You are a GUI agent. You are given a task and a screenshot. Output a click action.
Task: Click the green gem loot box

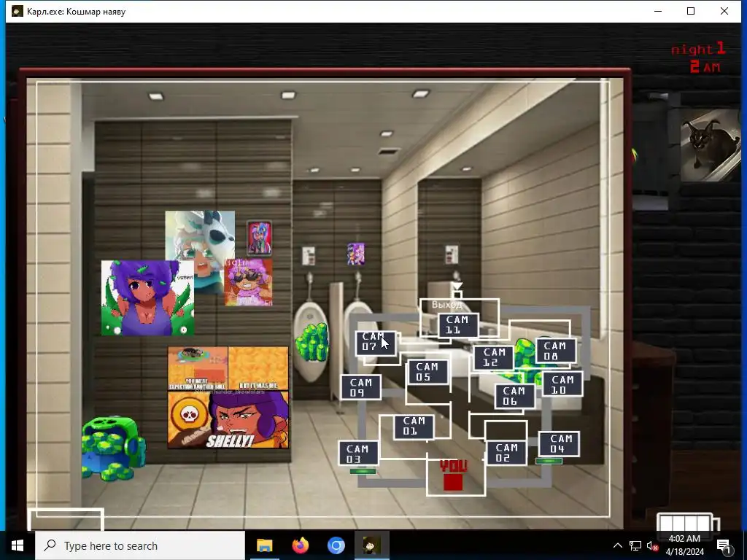[x=113, y=448]
